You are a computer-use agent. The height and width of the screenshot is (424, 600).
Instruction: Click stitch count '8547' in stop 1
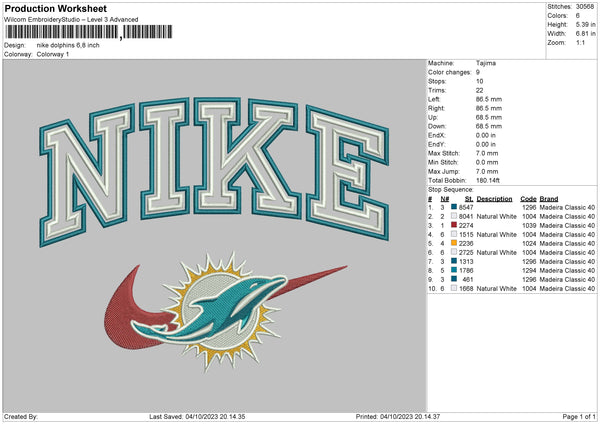466,207
